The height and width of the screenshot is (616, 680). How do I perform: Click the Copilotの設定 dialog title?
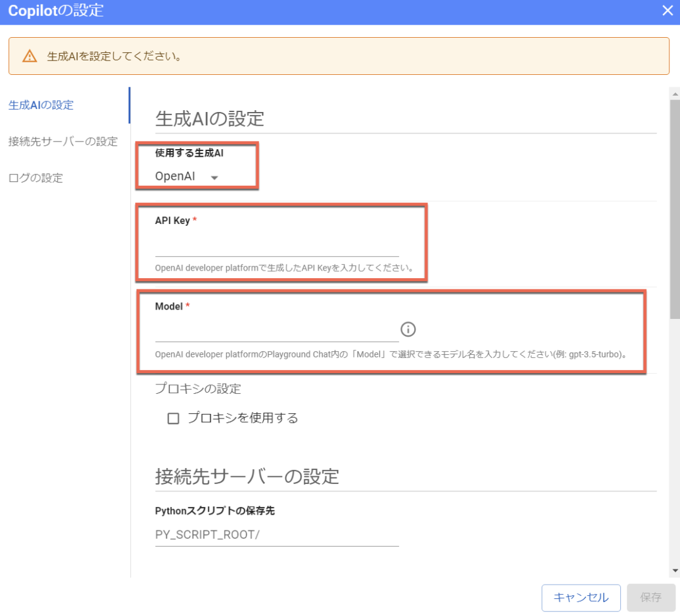click(x=56, y=11)
